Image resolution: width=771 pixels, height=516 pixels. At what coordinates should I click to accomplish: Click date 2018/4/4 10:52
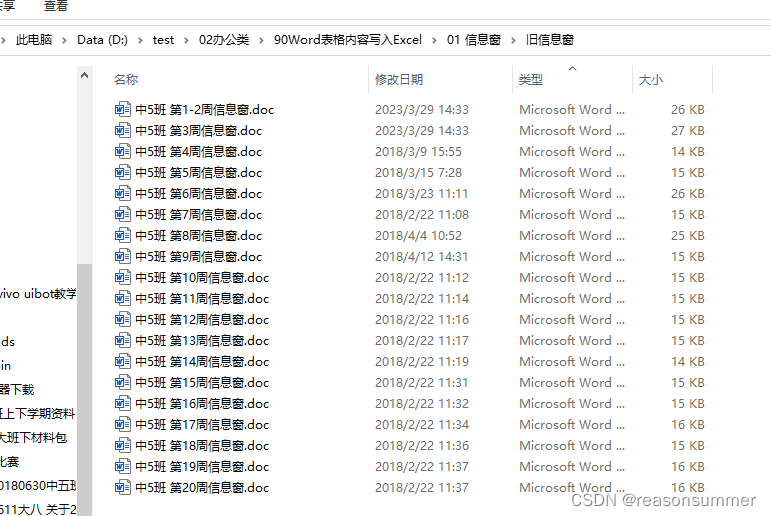(418, 235)
